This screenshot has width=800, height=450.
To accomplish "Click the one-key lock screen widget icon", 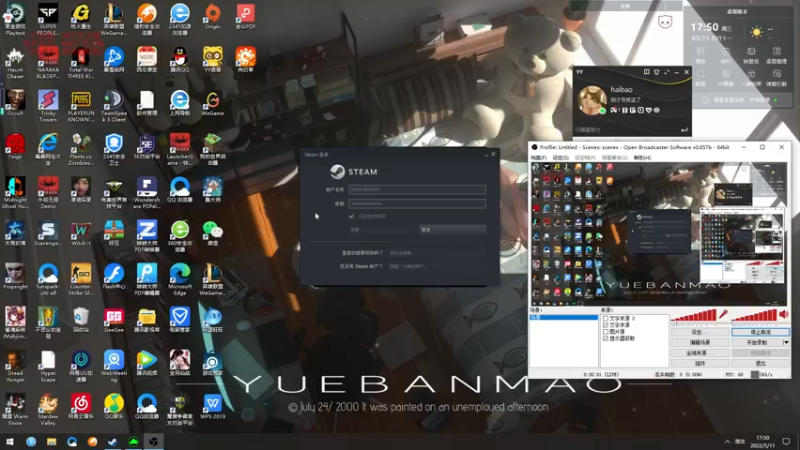I will tap(751, 78).
